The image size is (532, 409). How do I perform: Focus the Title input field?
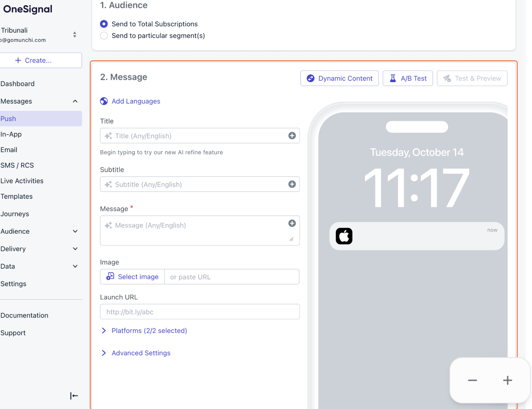click(200, 136)
